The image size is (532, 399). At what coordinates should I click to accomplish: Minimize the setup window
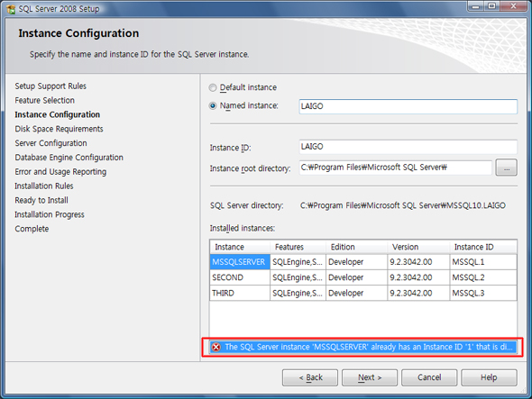(476, 6)
